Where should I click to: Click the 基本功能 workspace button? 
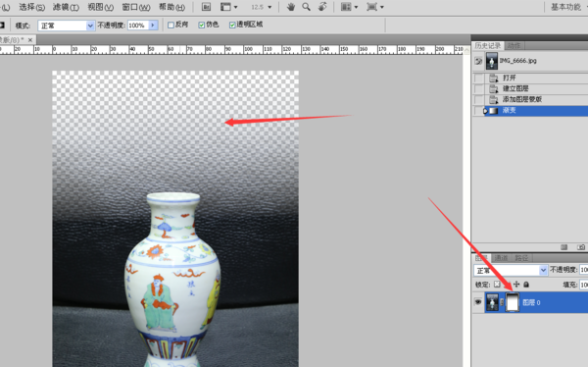565,7
